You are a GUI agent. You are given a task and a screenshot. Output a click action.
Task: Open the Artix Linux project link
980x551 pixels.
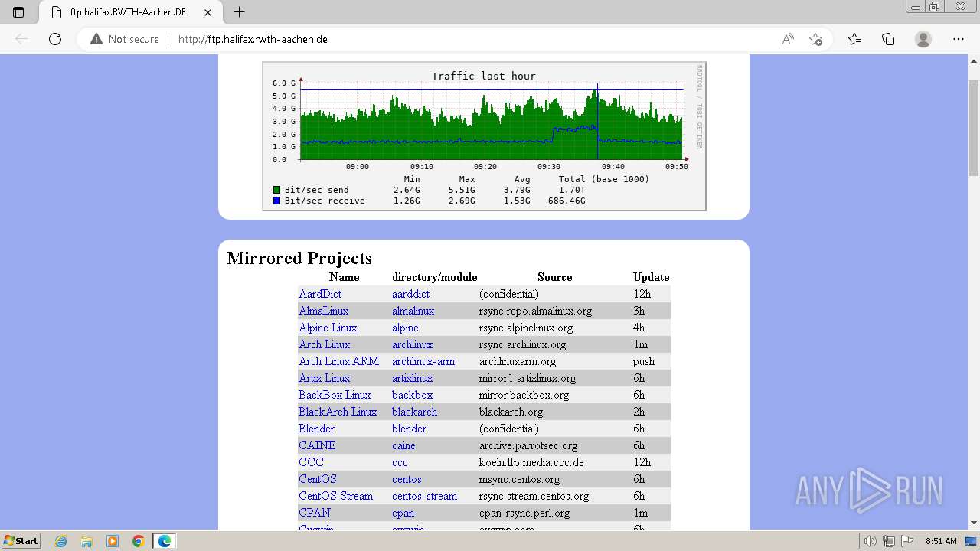click(x=324, y=378)
